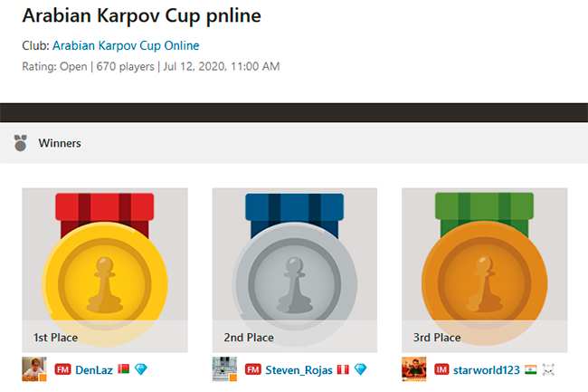Click the Winners medal icon
Screen dimensions: 588x392
point(21,142)
